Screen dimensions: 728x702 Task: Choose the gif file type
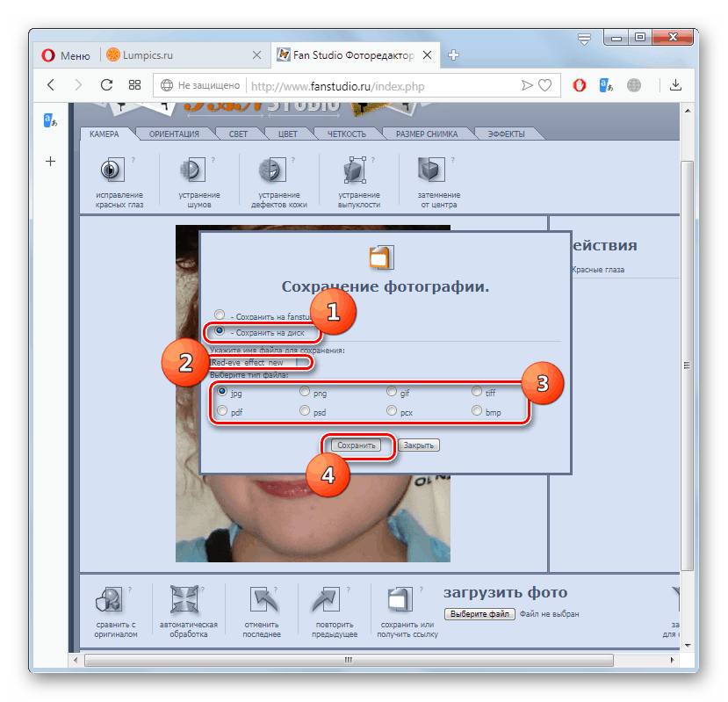(x=392, y=391)
